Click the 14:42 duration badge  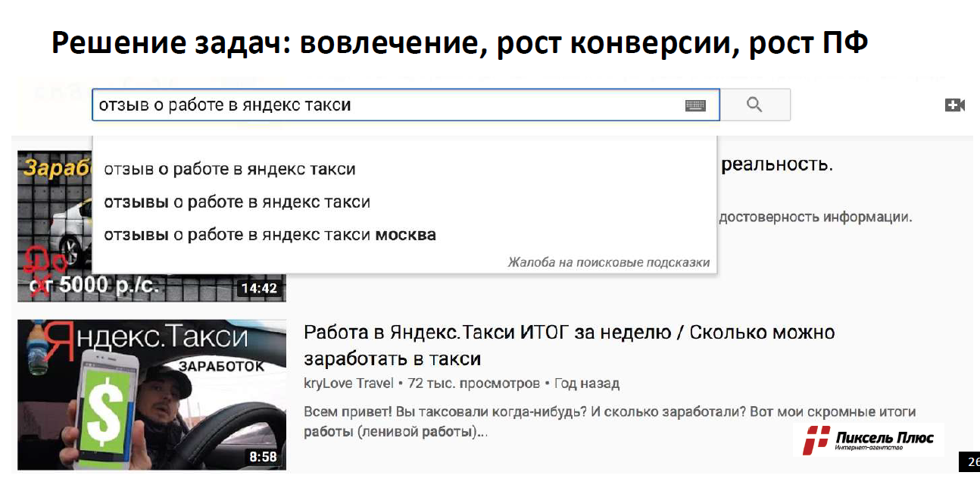click(259, 289)
